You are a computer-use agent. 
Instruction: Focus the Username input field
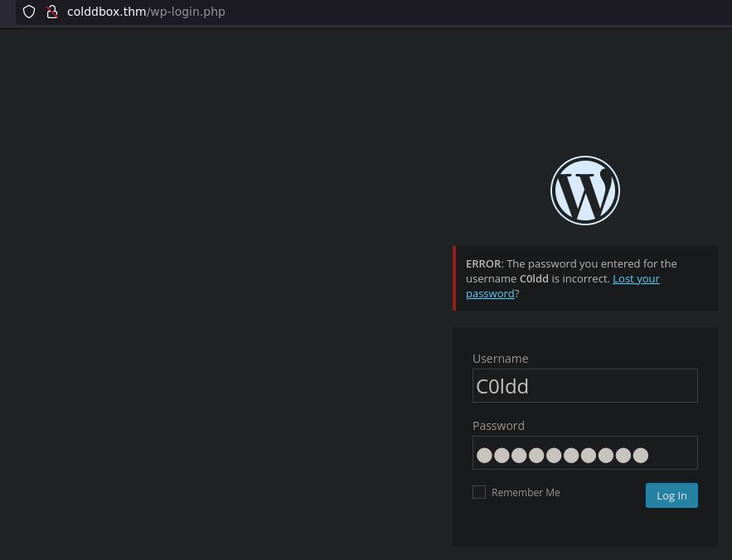pos(584,386)
